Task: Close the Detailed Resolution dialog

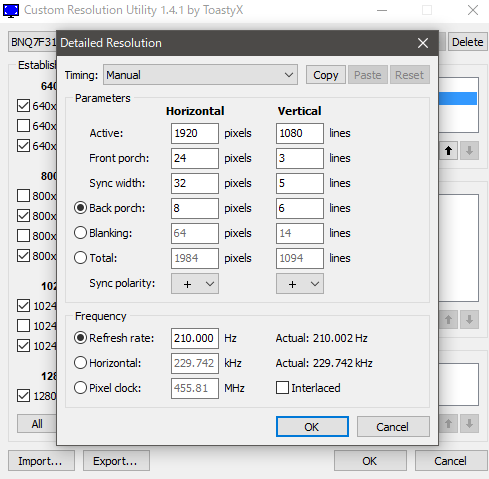Action: click(423, 43)
